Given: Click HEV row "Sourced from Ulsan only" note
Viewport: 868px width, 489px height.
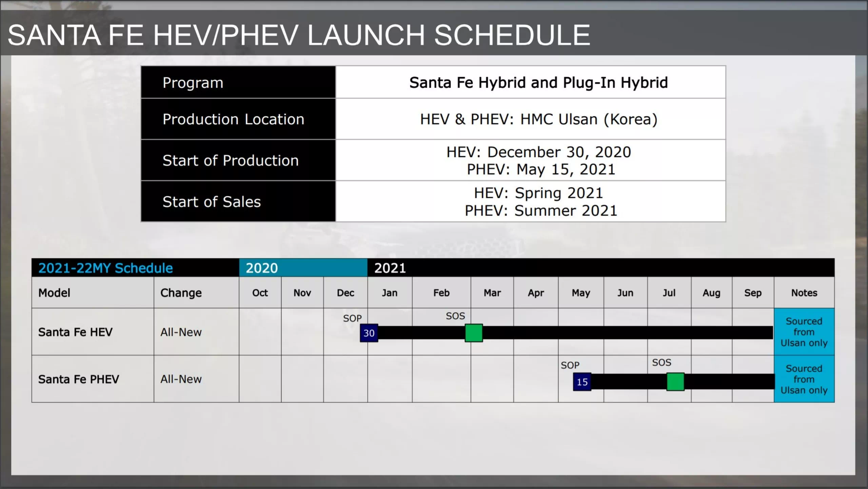Looking at the screenshot, I should click(804, 332).
